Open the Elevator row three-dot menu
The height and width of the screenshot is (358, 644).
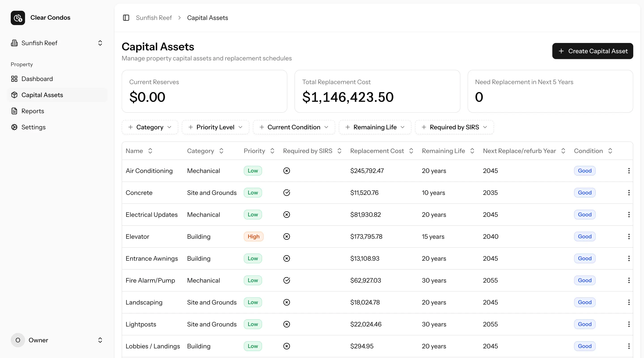pos(629,237)
